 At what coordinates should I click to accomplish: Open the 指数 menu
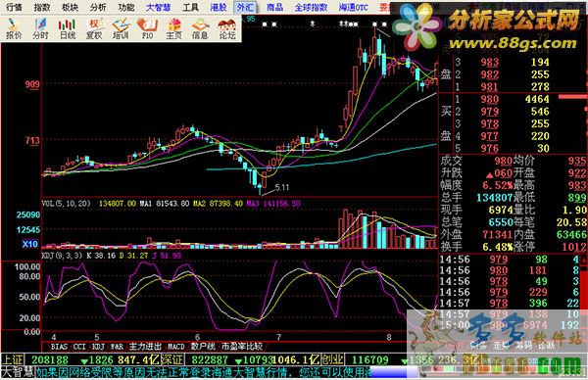[x=41, y=7]
